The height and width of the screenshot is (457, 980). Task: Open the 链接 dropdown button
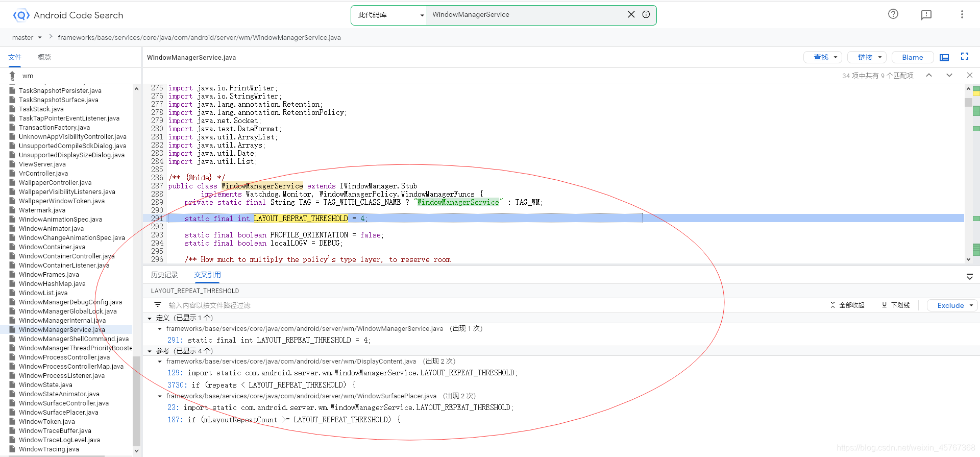tap(867, 57)
